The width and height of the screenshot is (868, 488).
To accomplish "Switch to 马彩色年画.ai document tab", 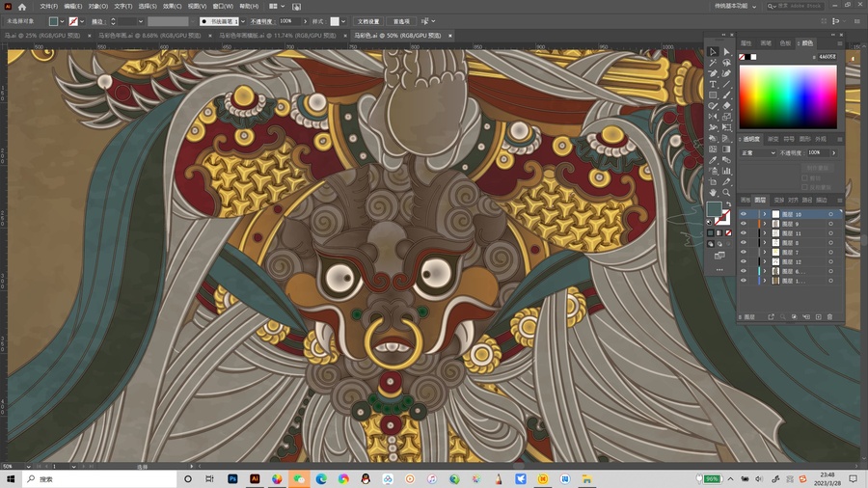I will 149,36.
